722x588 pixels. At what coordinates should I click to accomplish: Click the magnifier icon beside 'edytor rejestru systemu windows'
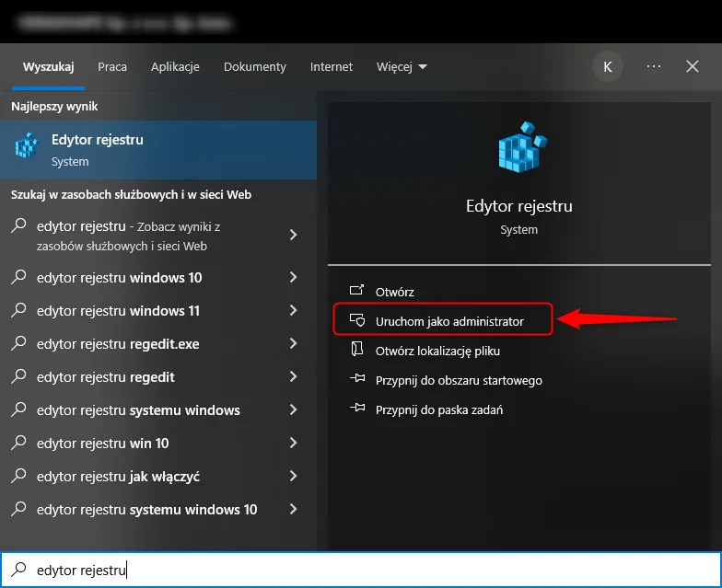pyautogui.click(x=18, y=409)
